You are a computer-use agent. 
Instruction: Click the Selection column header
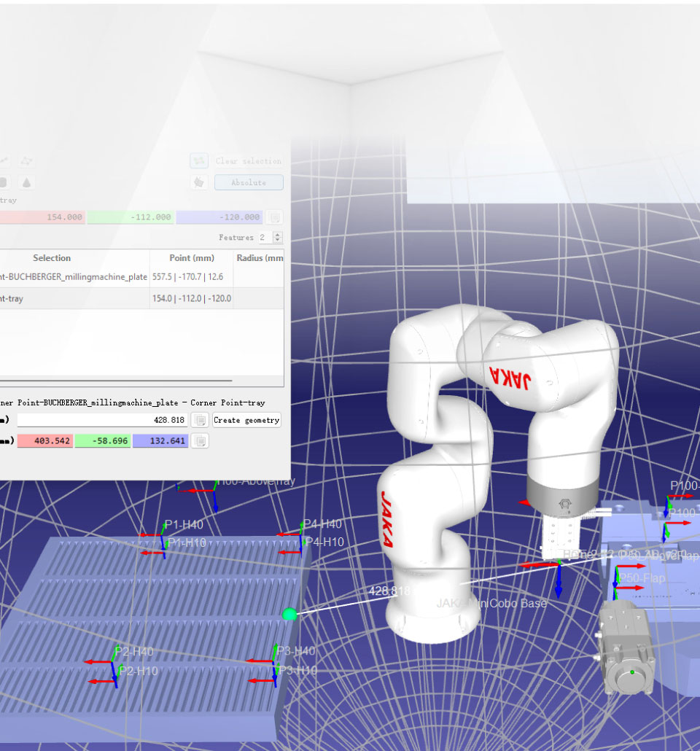click(x=52, y=258)
